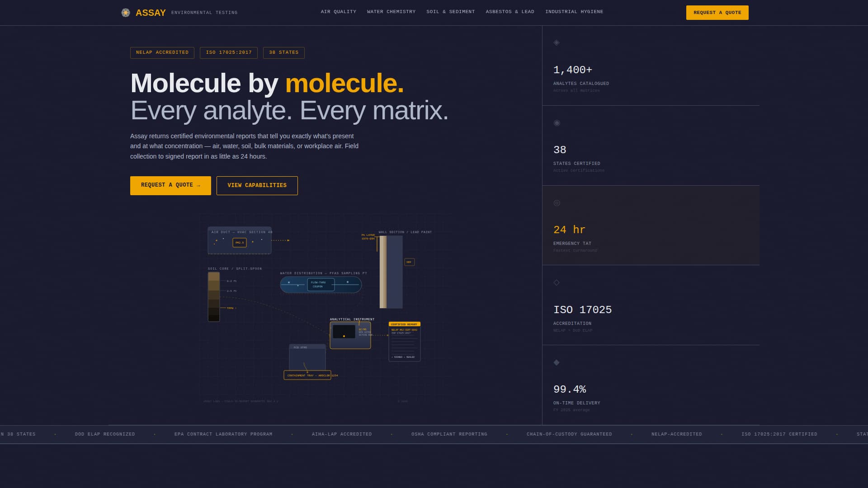Click the VIEW CAPABILITIES button
Image resolution: width=868 pixels, height=488 pixels.
coord(257,185)
